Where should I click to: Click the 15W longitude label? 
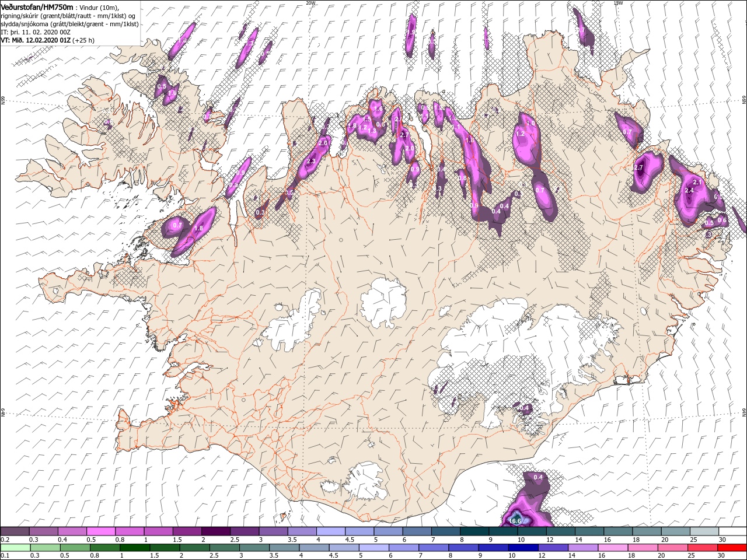[618, 3]
